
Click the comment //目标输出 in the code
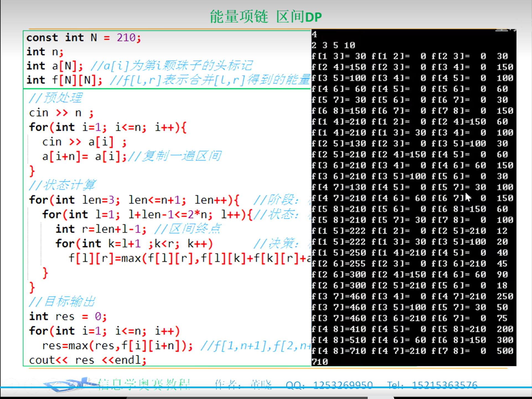point(62,301)
